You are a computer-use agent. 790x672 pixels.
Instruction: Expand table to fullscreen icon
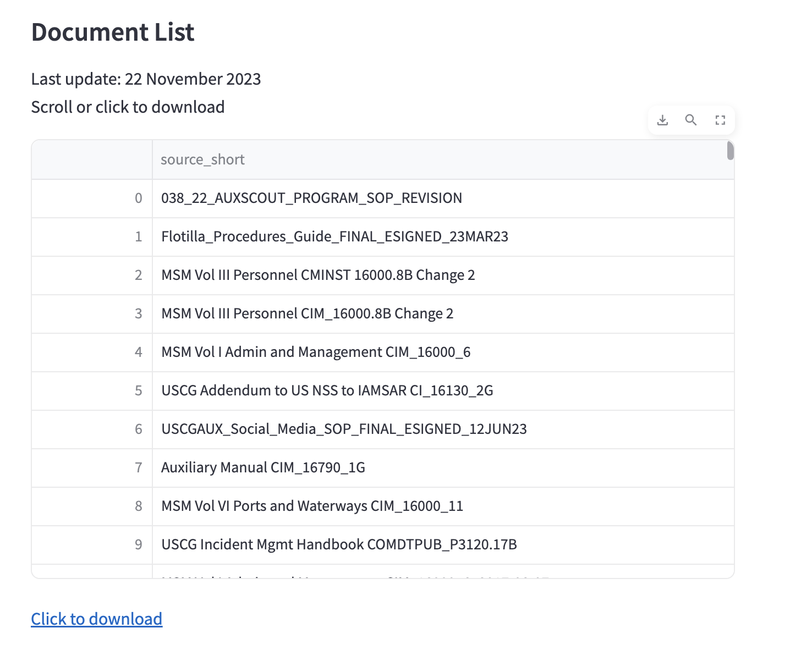(720, 120)
